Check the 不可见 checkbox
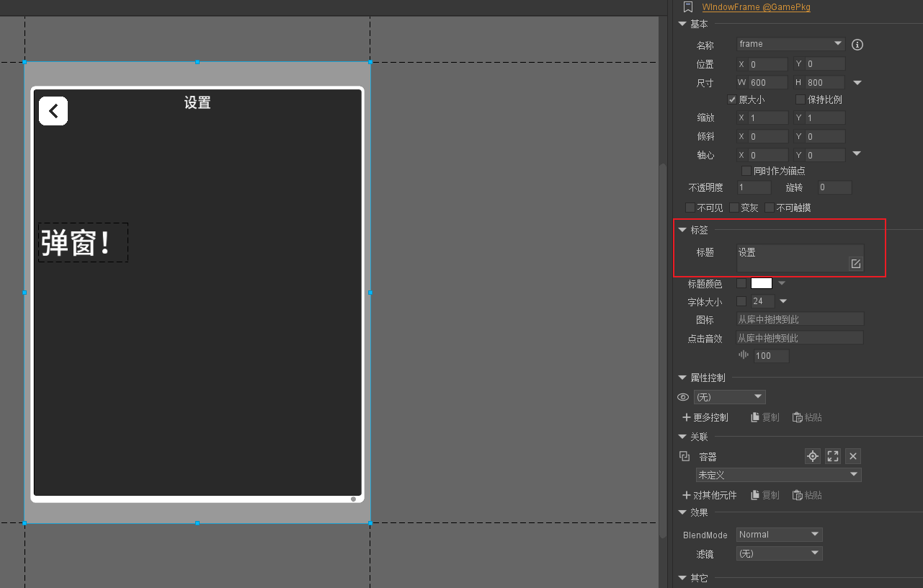This screenshot has height=588, width=923. (x=690, y=208)
